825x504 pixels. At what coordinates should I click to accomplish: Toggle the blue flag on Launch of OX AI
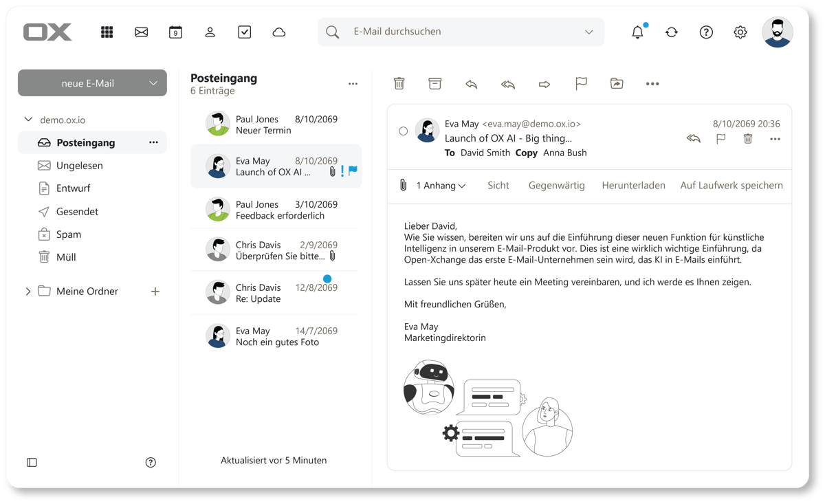pos(353,171)
